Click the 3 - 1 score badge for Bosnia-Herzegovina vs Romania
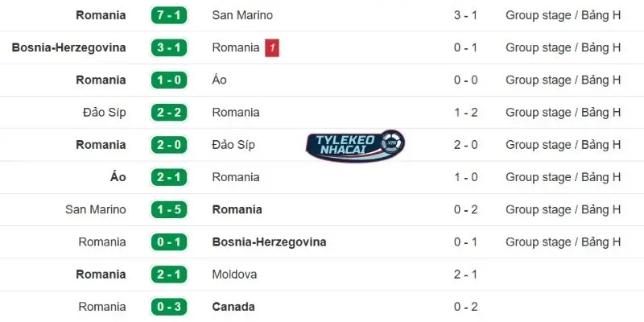The height and width of the screenshot is (322, 644). tap(169, 47)
